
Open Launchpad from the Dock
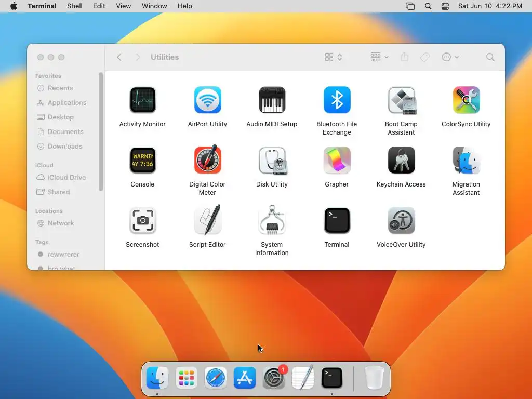click(x=187, y=378)
